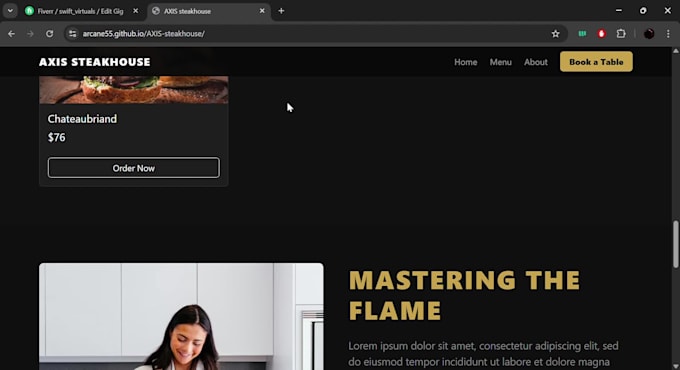680x370 pixels.
Task: Open the Menu nav link
Action: click(500, 62)
